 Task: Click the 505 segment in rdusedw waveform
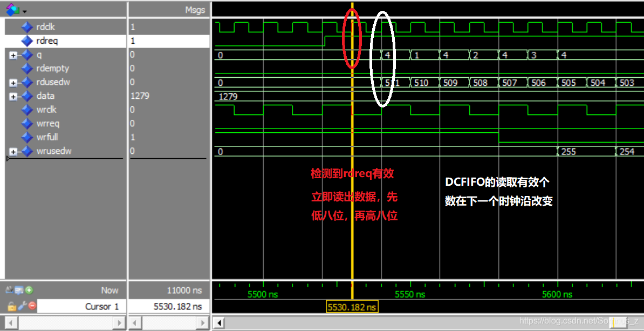572,83
